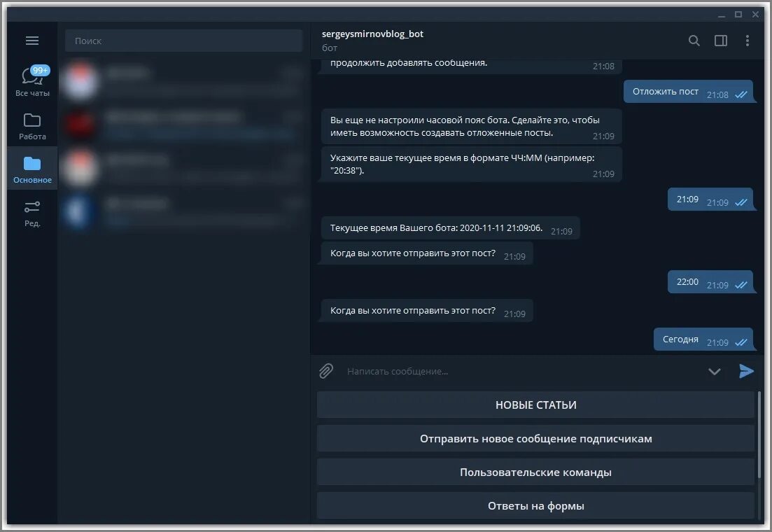Select the Отложить пост sent message
The height and width of the screenshot is (532, 772).
[x=688, y=92]
